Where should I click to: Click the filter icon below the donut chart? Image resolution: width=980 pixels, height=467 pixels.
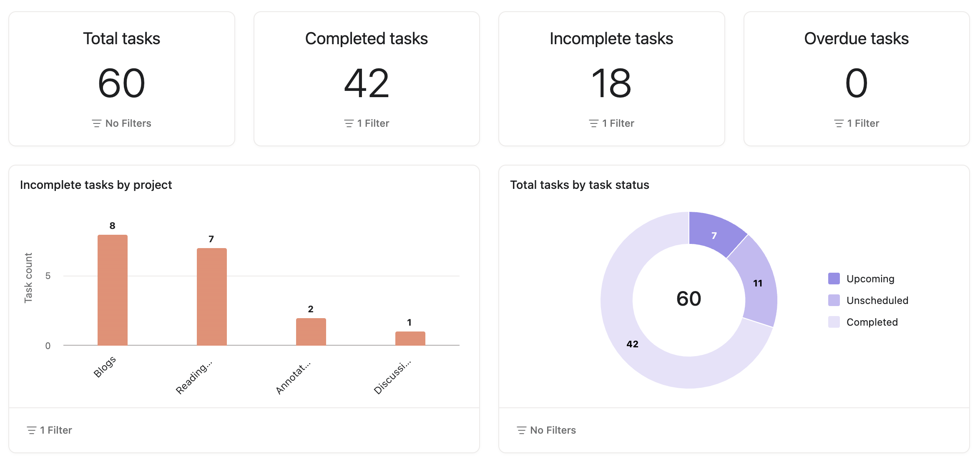[521, 430]
